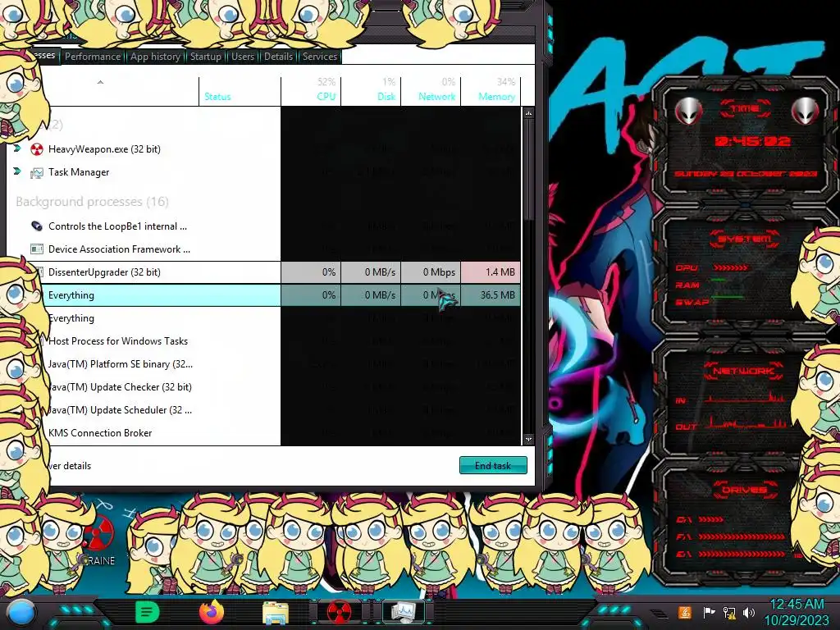Viewport: 840px width, 630px height.
Task: Click the HeavyWeapon.exe radiation process icon
Action: (x=36, y=149)
